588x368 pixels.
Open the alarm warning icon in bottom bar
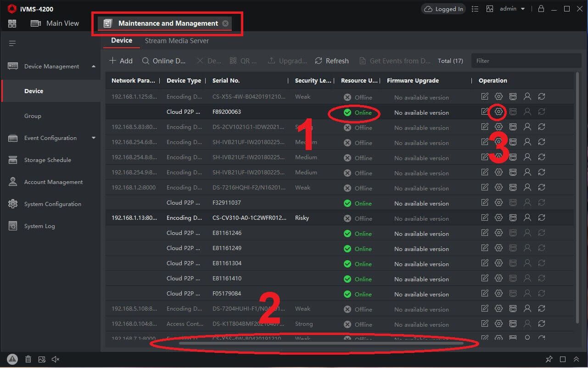[12, 359]
